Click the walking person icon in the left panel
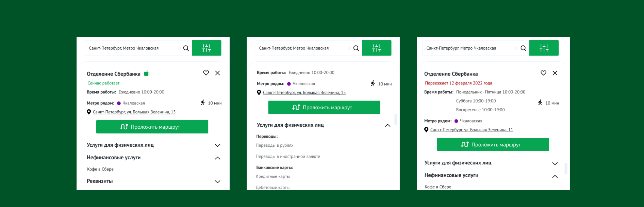This screenshot has width=644, height=207. pyautogui.click(x=203, y=102)
